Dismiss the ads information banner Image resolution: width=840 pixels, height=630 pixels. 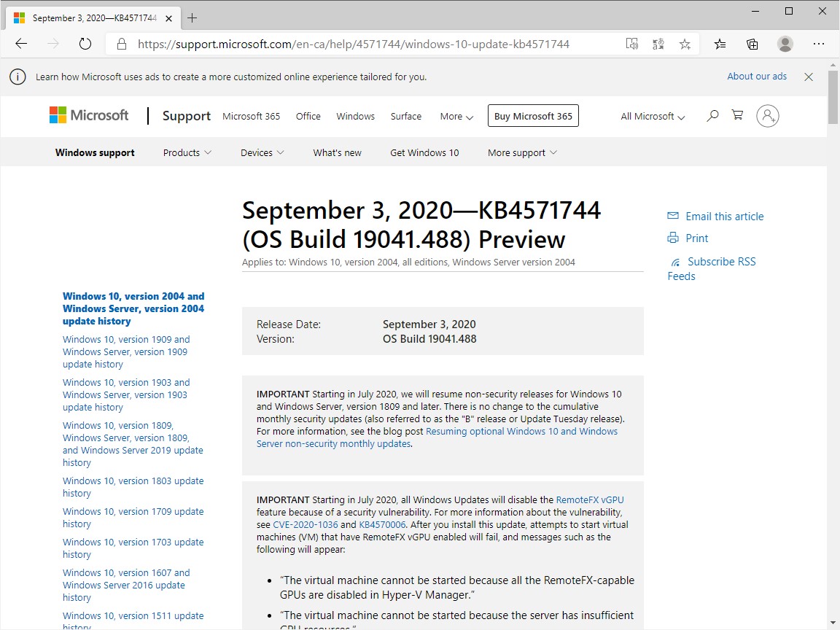point(809,77)
